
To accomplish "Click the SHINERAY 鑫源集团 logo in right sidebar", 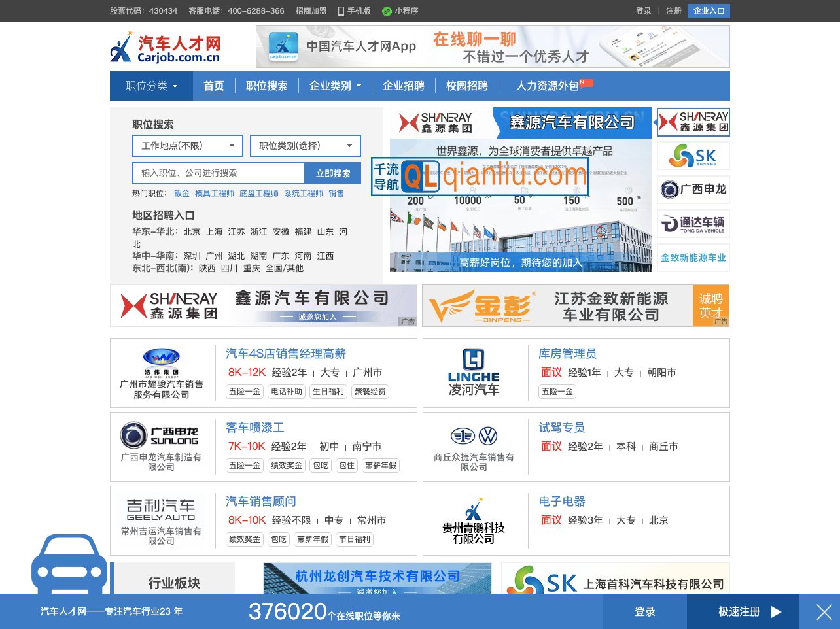I will tap(693, 122).
